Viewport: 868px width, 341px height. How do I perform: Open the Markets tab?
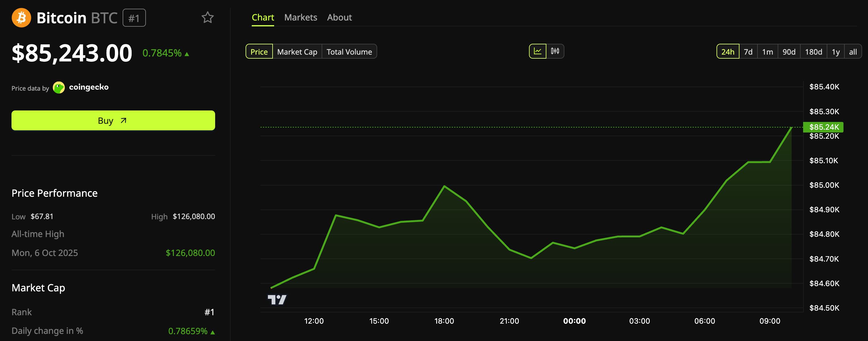[x=301, y=17]
